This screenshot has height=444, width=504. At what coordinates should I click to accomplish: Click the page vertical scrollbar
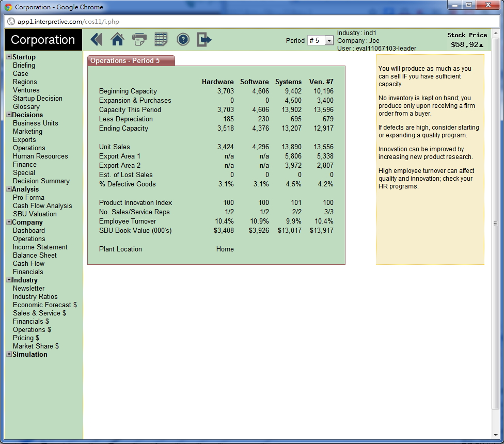point(495,223)
